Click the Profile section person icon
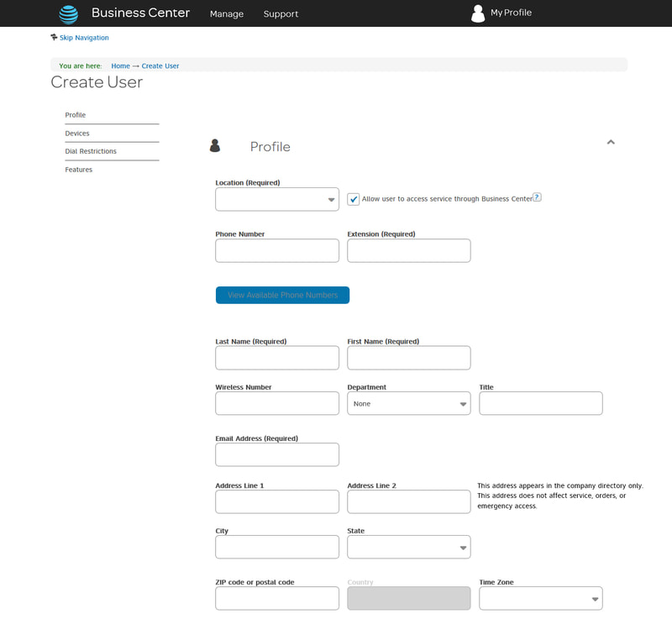672x619 pixels. tap(215, 145)
